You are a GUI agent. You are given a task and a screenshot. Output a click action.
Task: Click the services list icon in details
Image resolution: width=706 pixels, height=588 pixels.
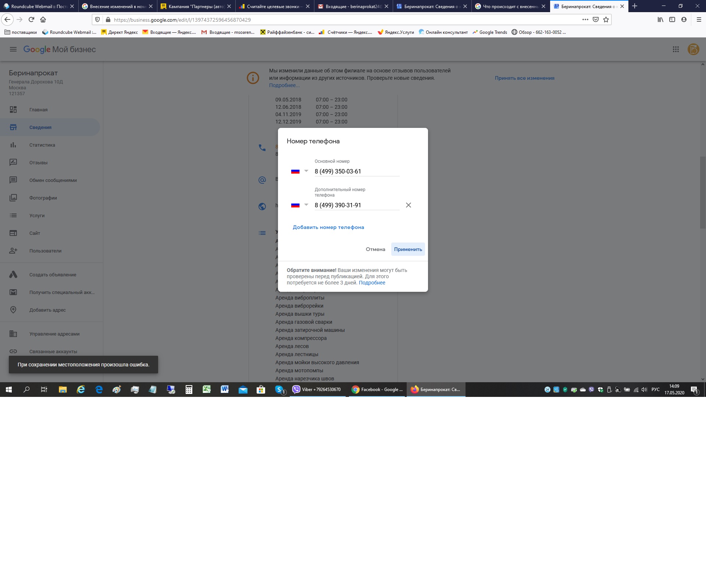point(262,233)
